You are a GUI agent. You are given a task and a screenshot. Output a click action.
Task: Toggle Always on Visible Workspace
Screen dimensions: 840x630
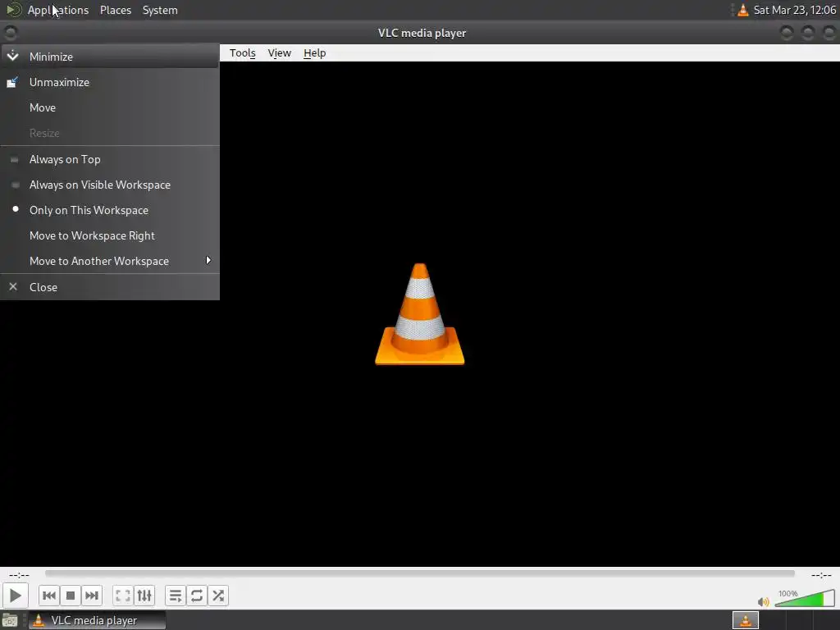pyautogui.click(x=110, y=185)
